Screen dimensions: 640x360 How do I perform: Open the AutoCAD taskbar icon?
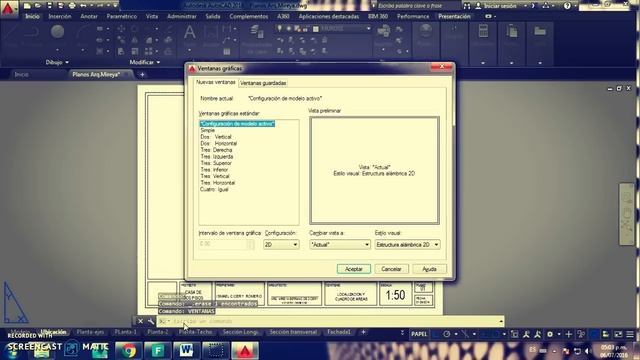pyautogui.click(x=245, y=350)
